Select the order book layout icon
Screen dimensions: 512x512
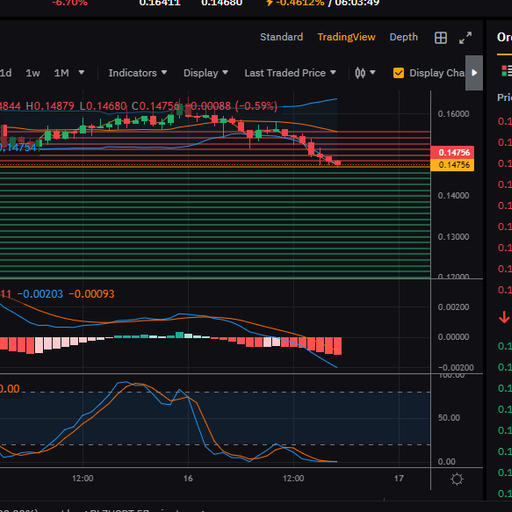pos(507,71)
